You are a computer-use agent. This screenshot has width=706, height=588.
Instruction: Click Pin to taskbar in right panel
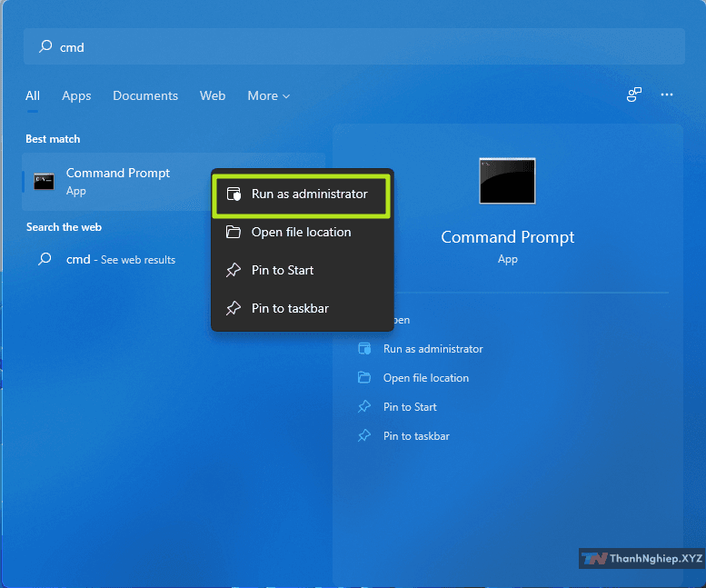coord(416,436)
